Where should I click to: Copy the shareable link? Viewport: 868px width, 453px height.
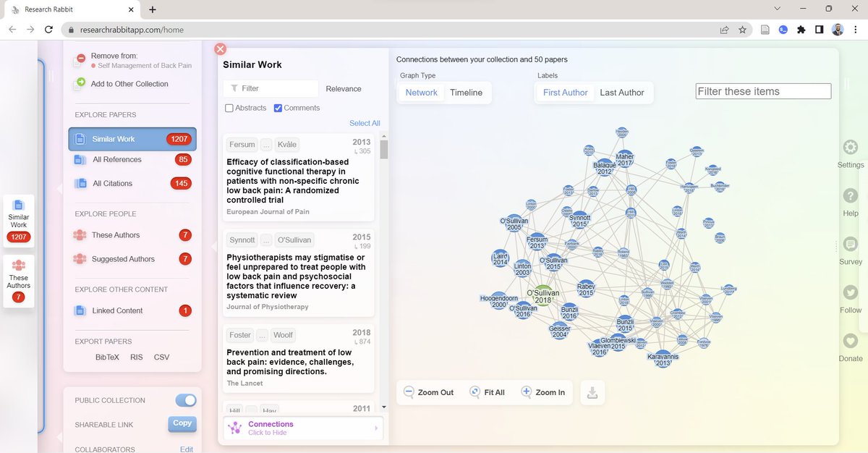(182, 423)
